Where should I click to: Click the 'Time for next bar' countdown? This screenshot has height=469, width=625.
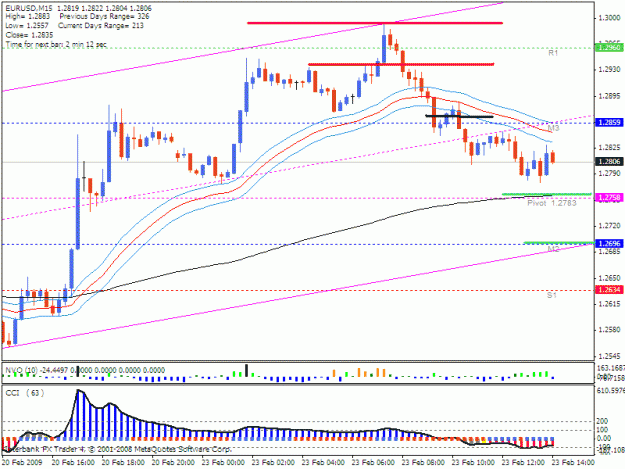56,44
